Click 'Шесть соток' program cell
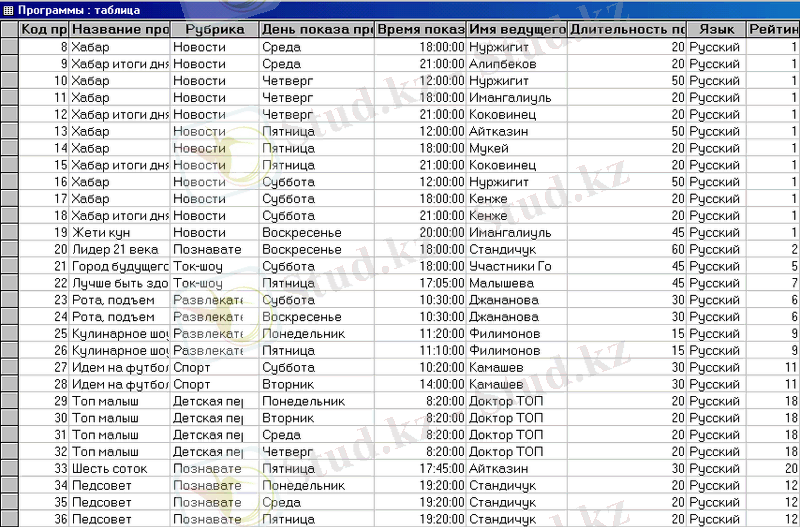 point(120,468)
